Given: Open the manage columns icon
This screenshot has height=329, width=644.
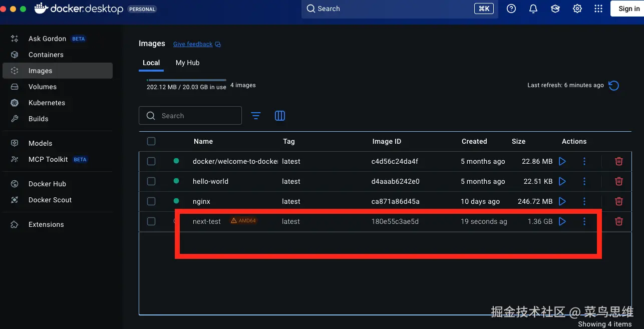Looking at the screenshot, I should click(x=280, y=116).
